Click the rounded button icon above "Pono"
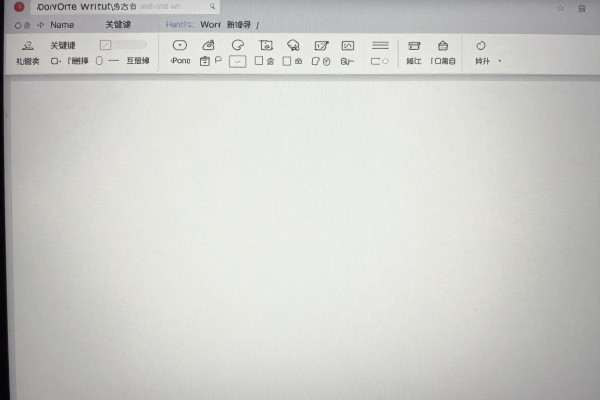The image size is (600, 400). pyautogui.click(x=180, y=46)
